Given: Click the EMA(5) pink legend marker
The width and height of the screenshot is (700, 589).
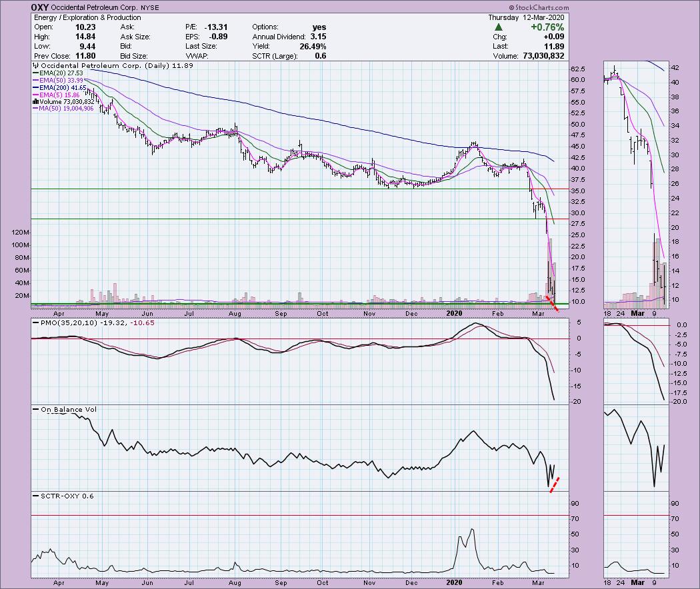Looking at the screenshot, I should 36,95.
